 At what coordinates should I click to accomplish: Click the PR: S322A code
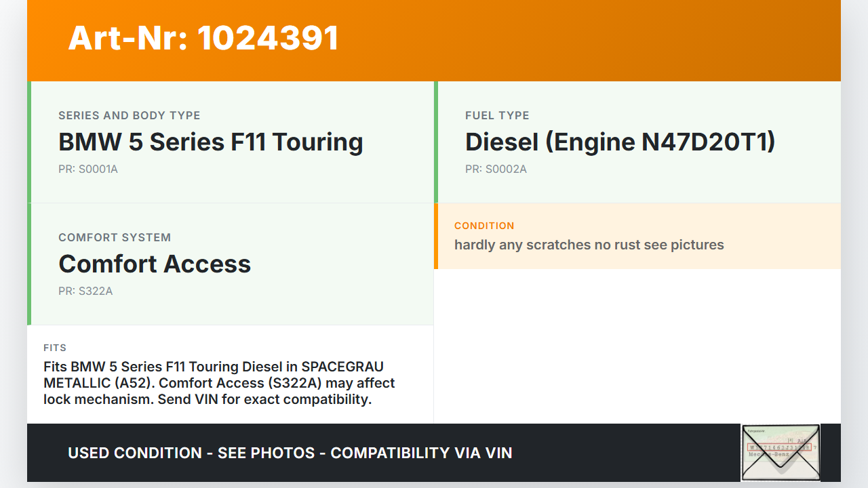click(85, 291)
